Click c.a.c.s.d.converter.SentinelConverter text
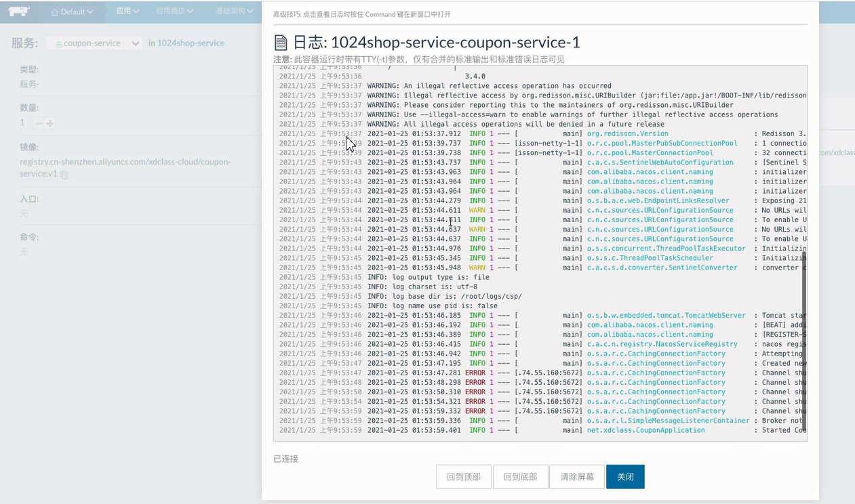This screenshot has width=855, height=504. pyautogui.click(x=662, y=268)
